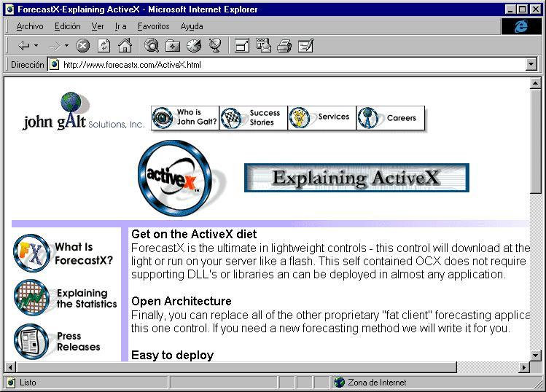Open the Success Stories navigation button

click(x=254, y=117)
